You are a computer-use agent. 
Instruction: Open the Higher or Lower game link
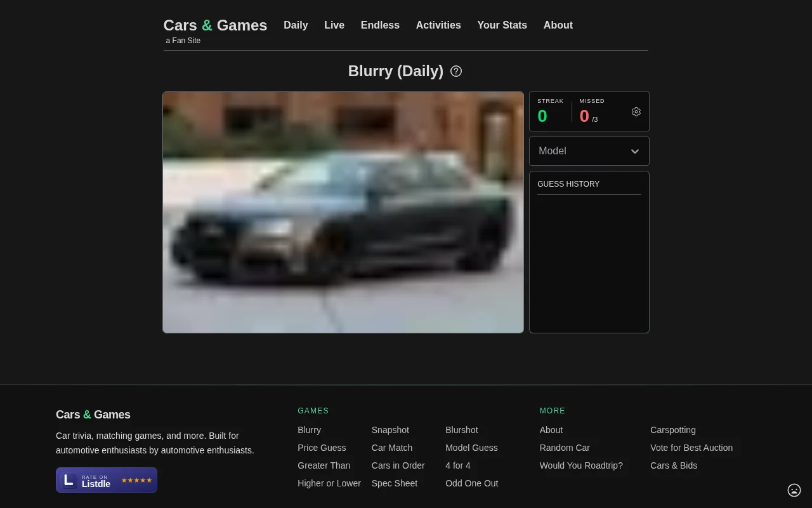pos(329,483)
